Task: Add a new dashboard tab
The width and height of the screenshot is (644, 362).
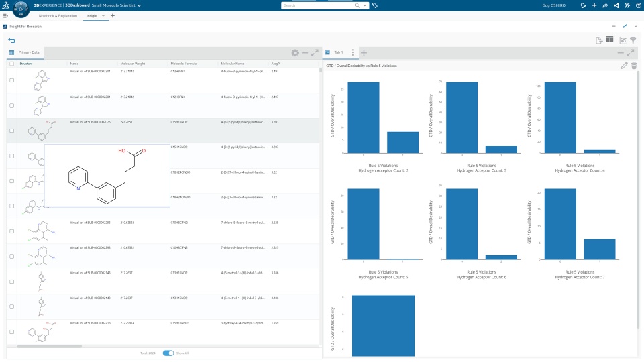Action: [x=113, y=16]
